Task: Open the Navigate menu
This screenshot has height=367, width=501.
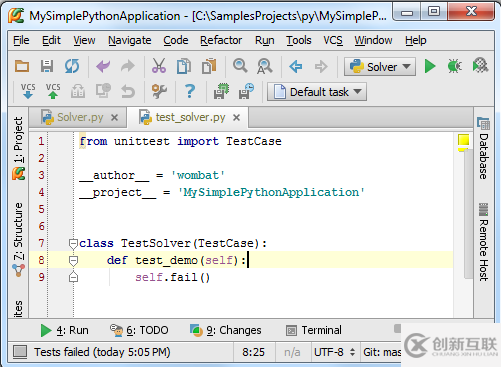Action: pos(130,40)
